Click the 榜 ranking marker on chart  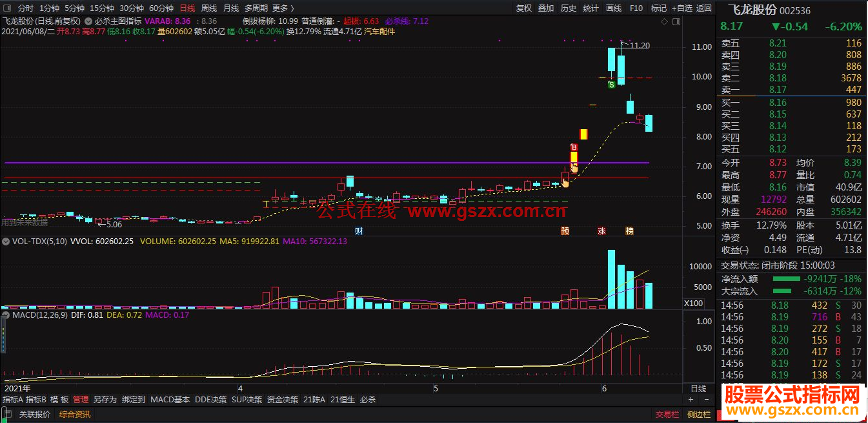tap(629, 231)
